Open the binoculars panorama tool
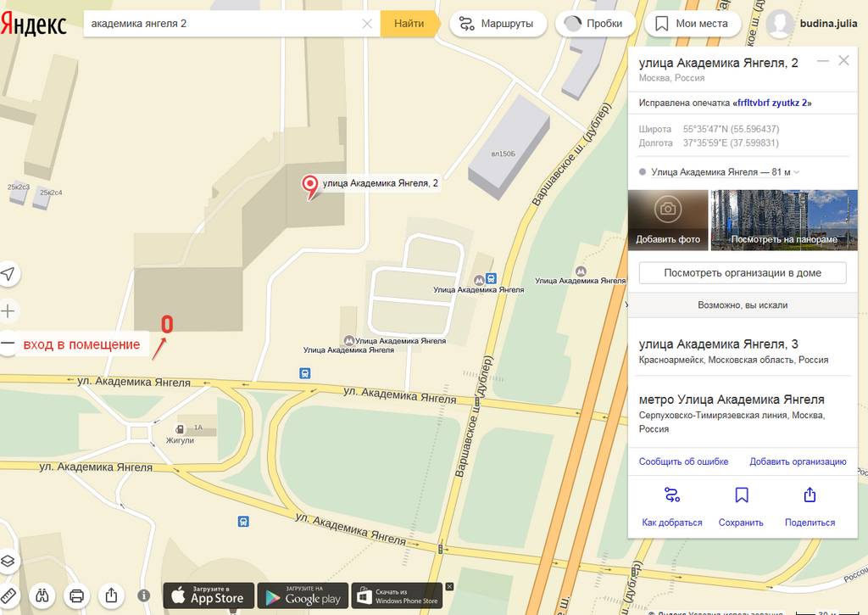The width and height of the screenshot is (868, 615). (x=42, y=595)
